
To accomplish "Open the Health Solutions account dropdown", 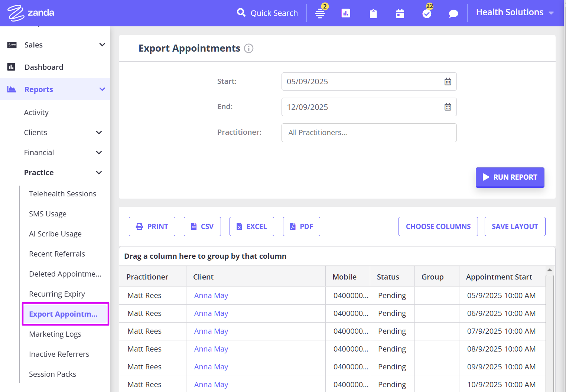I will click(514, 13).
